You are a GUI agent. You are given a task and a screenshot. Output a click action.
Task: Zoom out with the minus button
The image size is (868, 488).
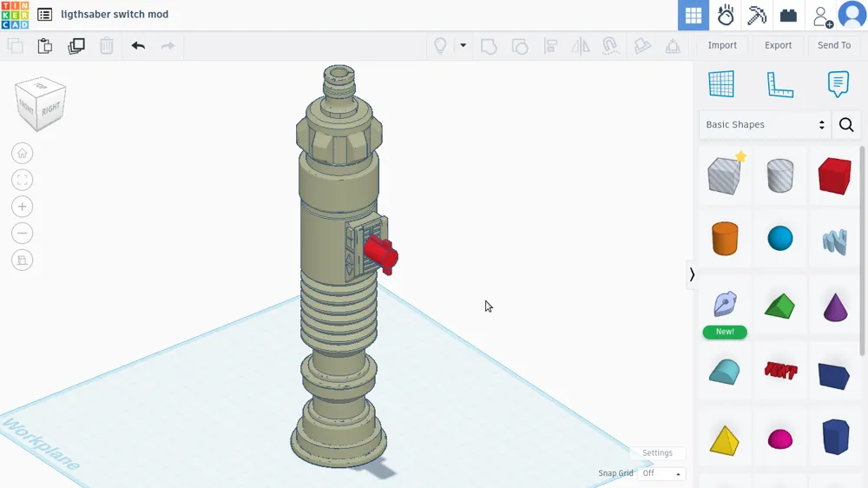(x=23, y=234)
